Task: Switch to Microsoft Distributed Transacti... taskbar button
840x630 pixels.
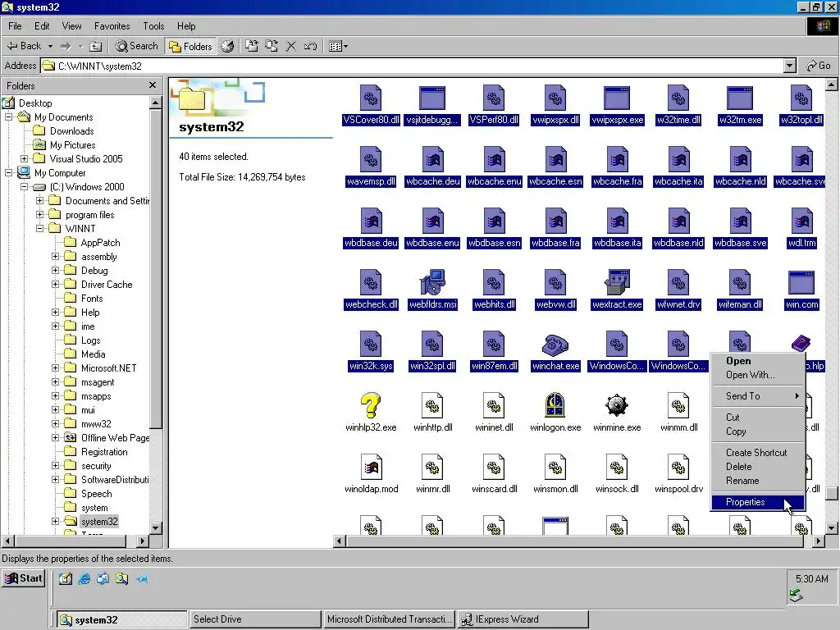Action: pyautogui.click(x=389, y=619)
